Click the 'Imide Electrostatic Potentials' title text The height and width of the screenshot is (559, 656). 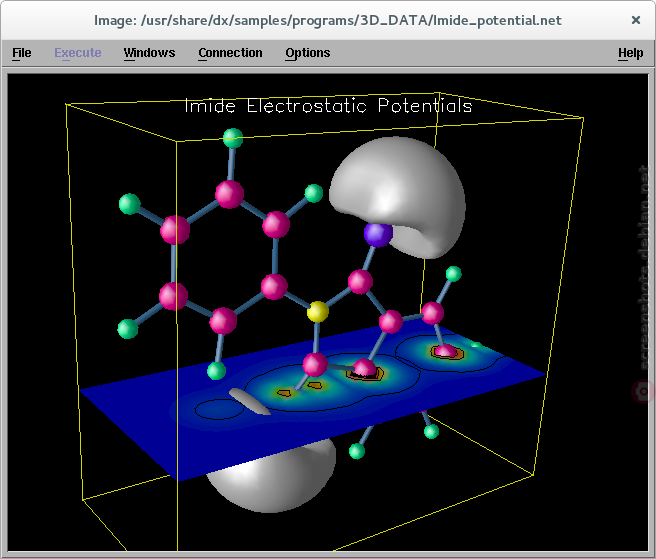point(328,106)
